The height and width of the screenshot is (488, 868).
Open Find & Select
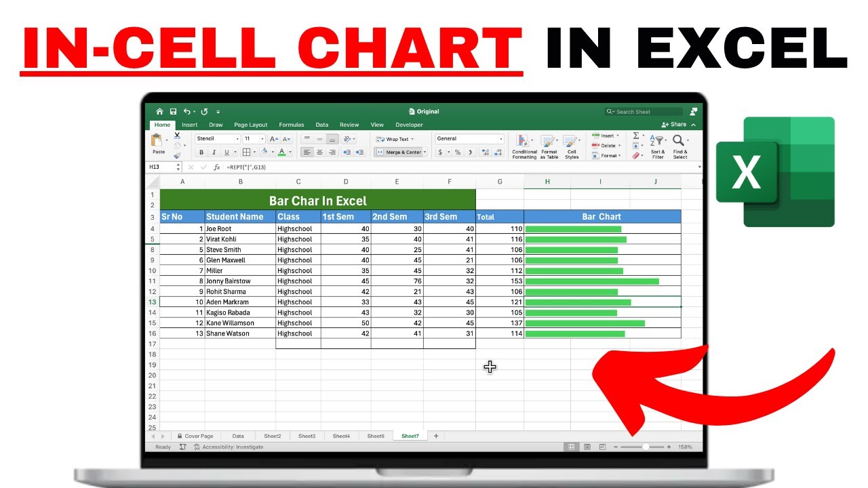(x=680, y=147)
